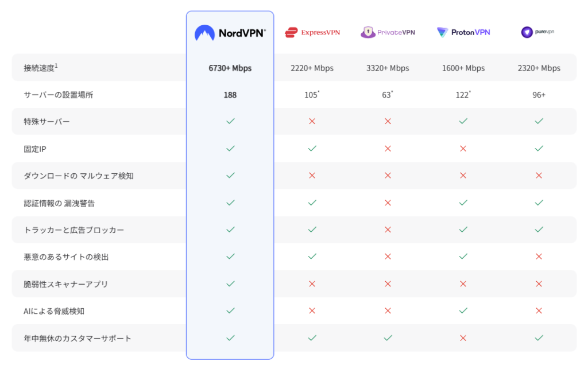The width and height of the screenshot is (588, 365).
Task: Click the ExpressVPN logo
Action: (x=312, y=33)
